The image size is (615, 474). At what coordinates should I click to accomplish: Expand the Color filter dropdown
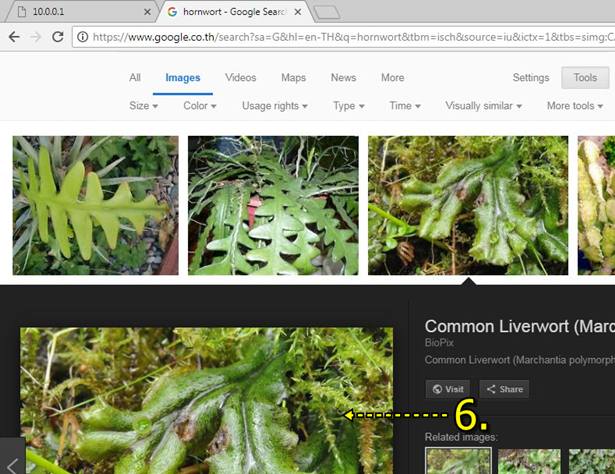click(x=200, y=106)
